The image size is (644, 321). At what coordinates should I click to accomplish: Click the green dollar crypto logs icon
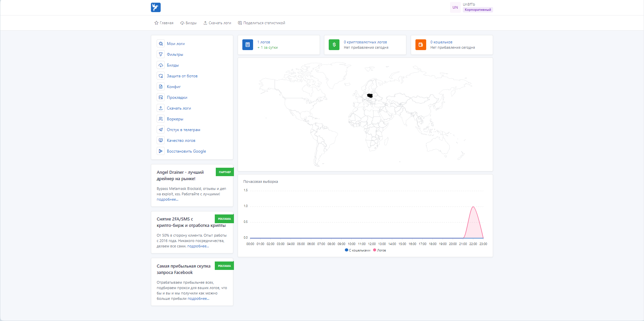coord(334,45)
